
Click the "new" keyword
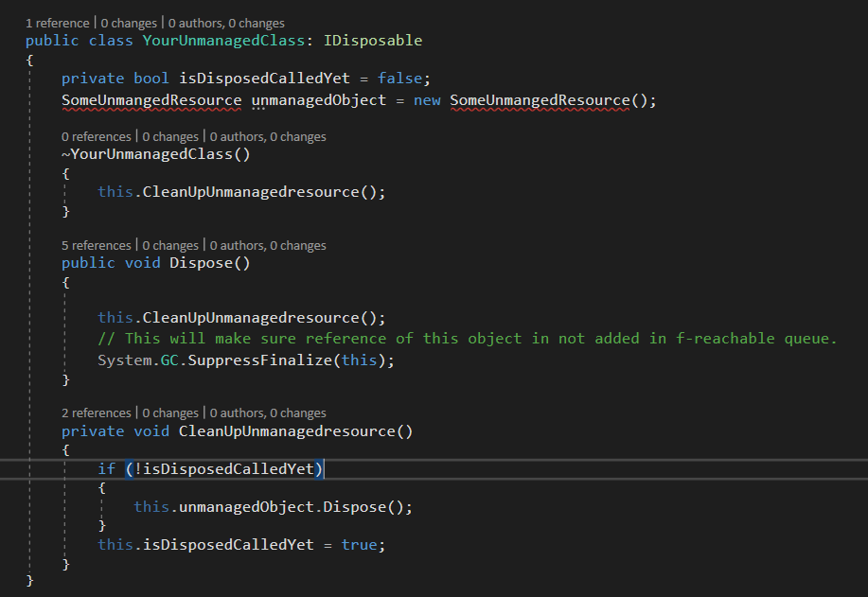pos(427,100)
